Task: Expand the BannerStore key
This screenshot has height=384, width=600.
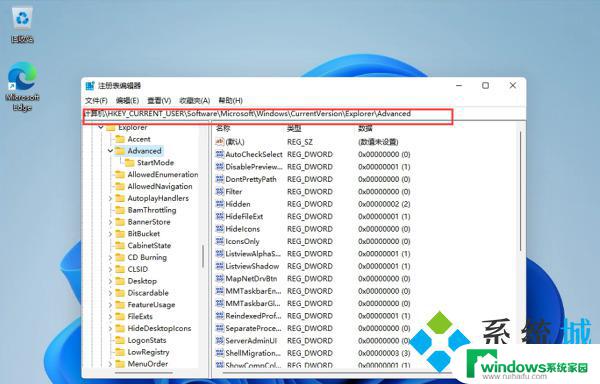Action: 110,222
